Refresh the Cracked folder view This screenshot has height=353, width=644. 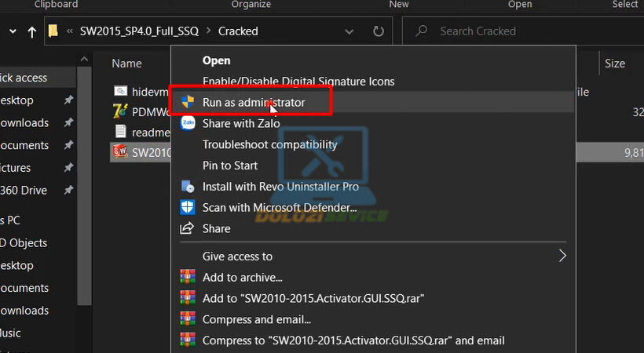(379, 31)
